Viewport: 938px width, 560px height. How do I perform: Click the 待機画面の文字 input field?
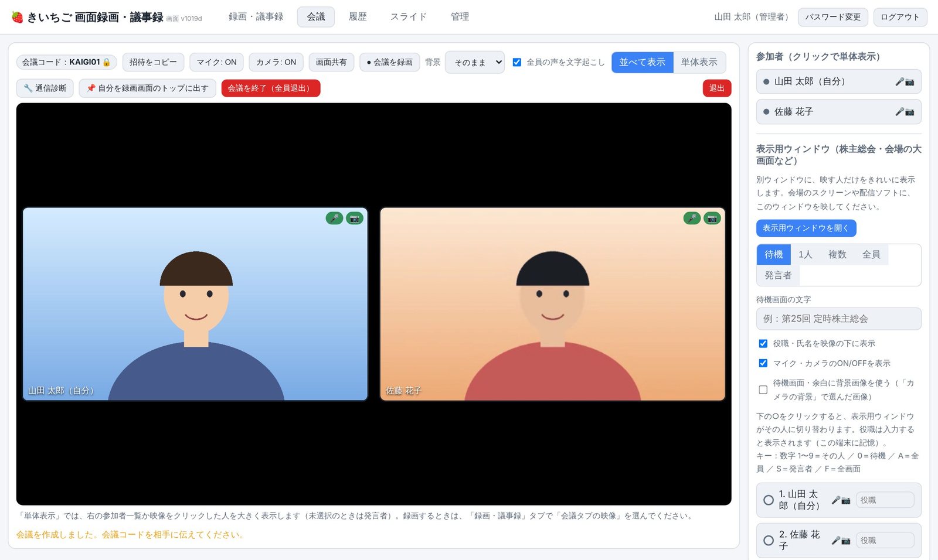pyautogui.click(x=839, y=319)
